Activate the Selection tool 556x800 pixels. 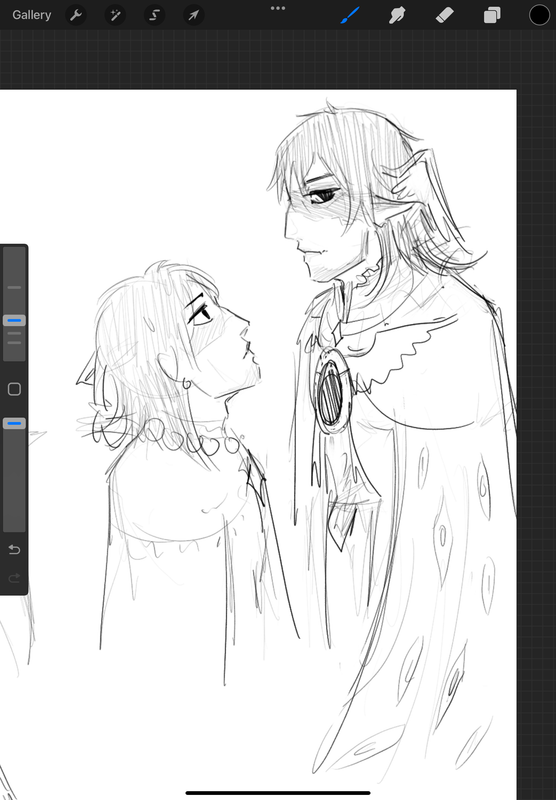point(154,15)
